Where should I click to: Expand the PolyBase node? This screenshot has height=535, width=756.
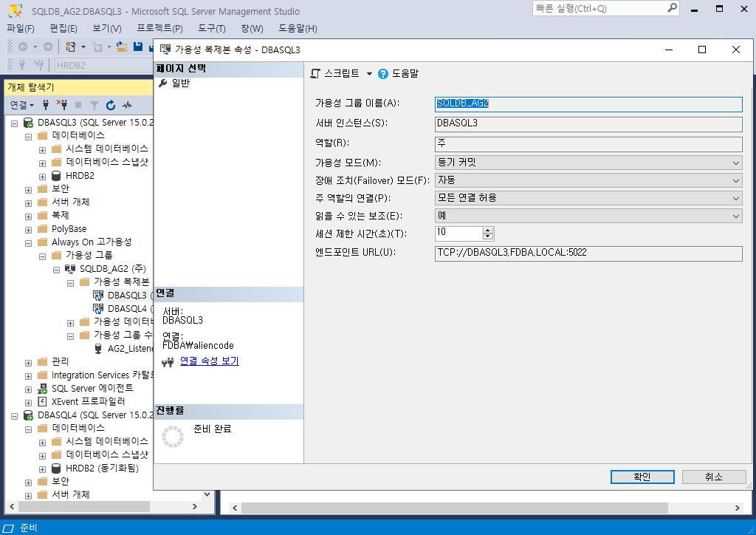[29, 230]
